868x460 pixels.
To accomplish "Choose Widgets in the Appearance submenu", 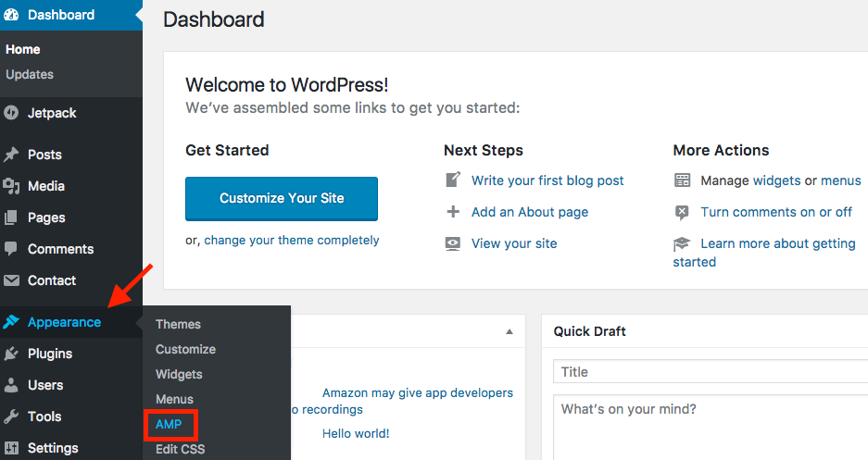I will pos(179,374).
